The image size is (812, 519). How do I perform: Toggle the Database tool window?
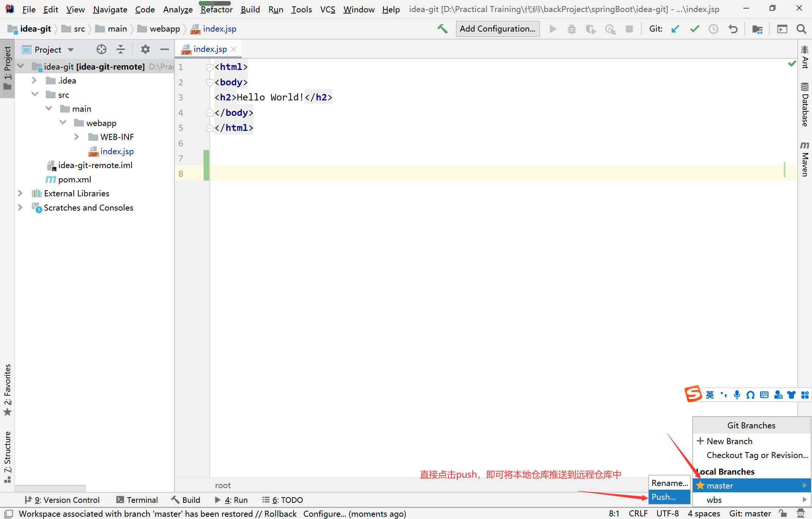coord(804,104)
